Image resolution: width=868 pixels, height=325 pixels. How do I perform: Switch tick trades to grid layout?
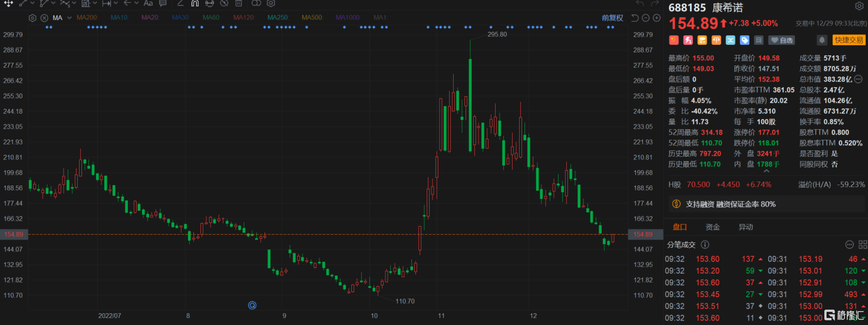pos(863,244)
